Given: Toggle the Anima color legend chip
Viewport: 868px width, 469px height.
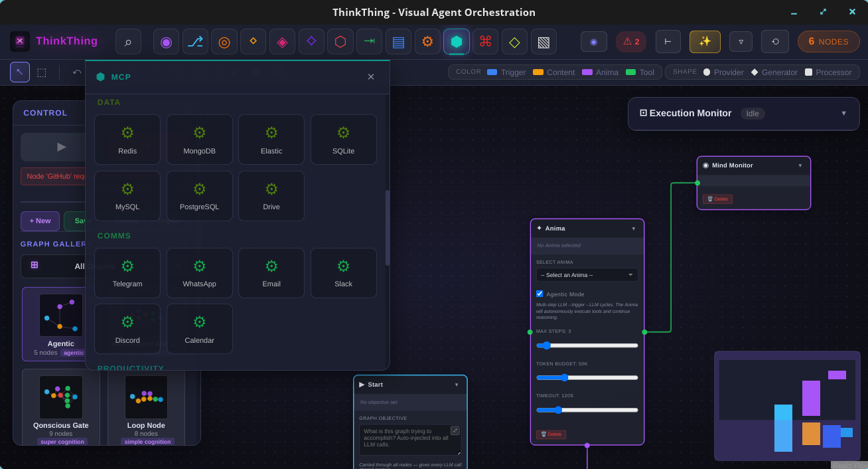Looking at the screenshot, I should pos(600,72).
